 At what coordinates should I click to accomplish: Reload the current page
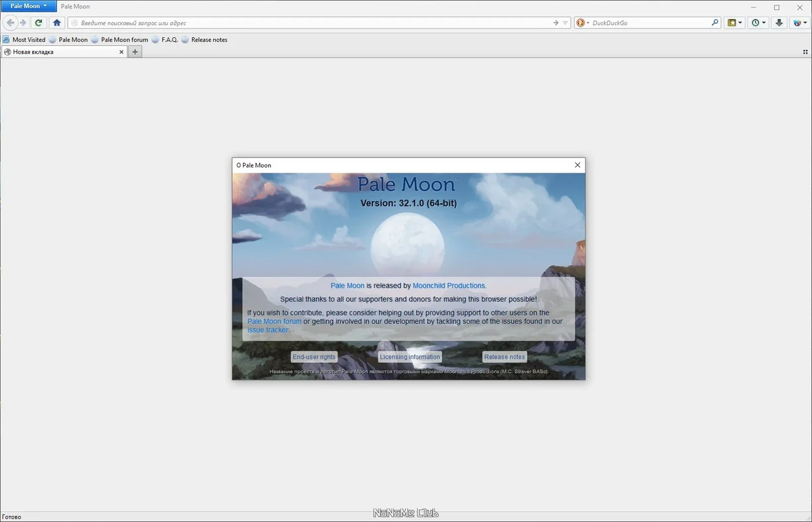pos(39,23)
